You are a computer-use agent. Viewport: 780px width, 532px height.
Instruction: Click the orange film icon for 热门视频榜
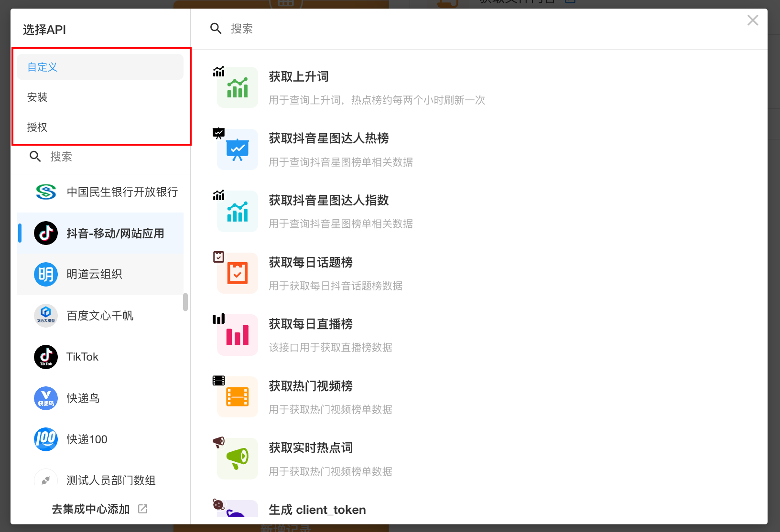pyautogui.click(x=238, y=397)
